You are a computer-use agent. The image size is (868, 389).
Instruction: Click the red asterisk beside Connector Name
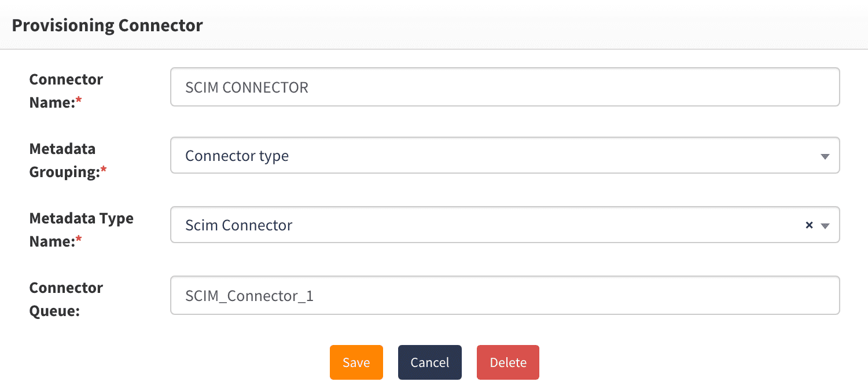79,102
